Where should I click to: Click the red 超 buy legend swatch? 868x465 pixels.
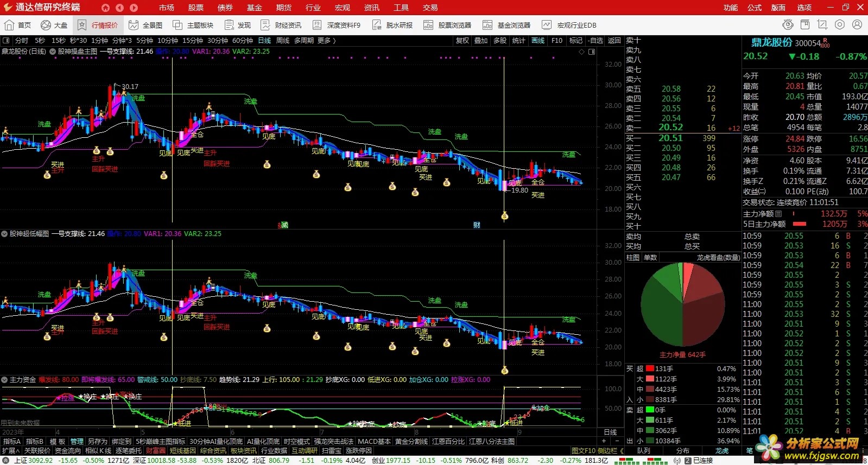[650, 369]
